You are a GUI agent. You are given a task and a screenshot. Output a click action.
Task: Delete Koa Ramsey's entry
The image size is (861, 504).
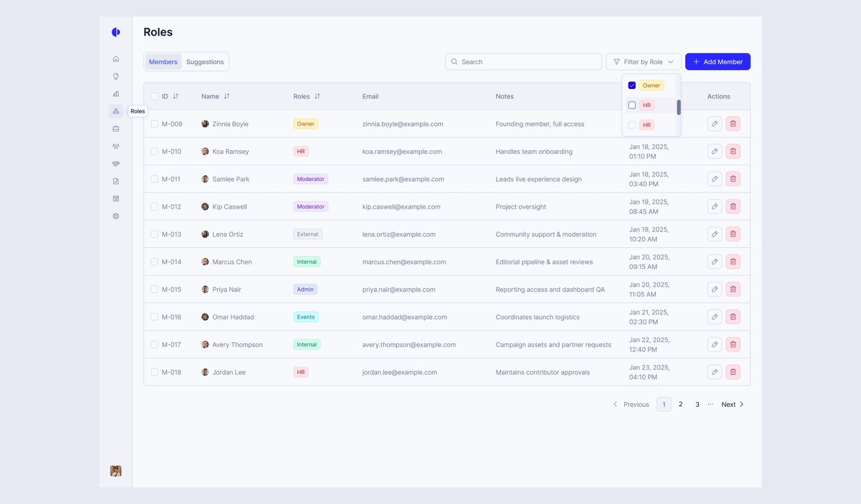click(x=733, y=151)
